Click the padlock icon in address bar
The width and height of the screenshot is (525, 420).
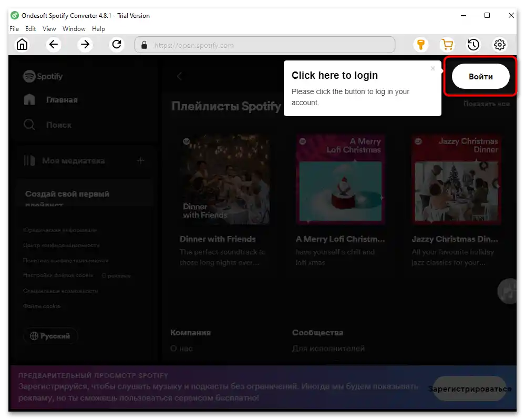point(145,45)
